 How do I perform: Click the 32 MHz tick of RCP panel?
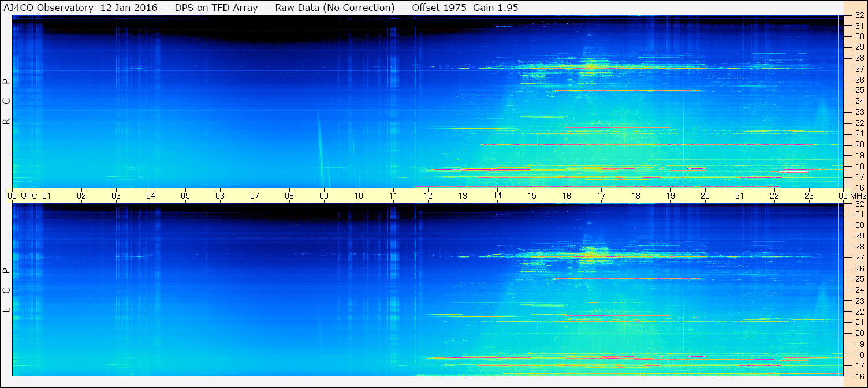859,16
